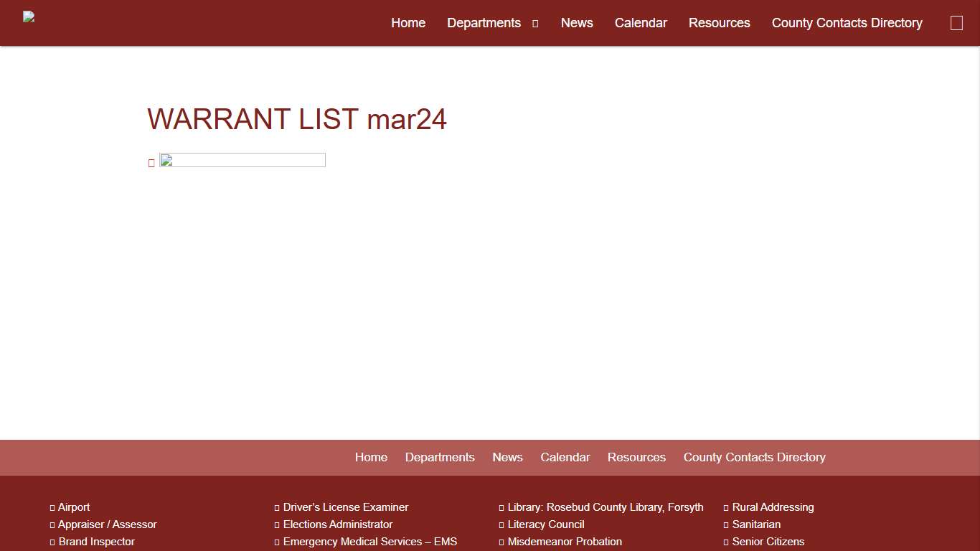980x551 pixels.
Task: Click the small bullet icon beside the broken image
Action: (151, 163)
